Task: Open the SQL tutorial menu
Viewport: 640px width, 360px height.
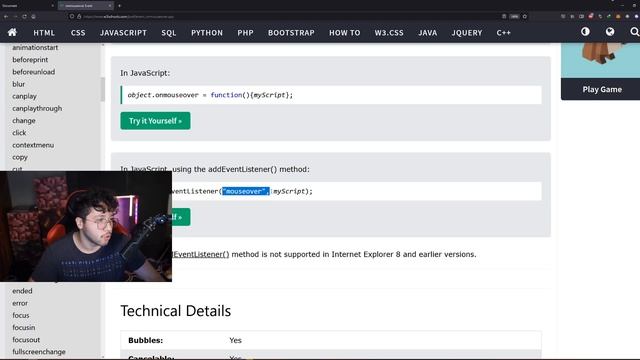Action: point(169,33)
